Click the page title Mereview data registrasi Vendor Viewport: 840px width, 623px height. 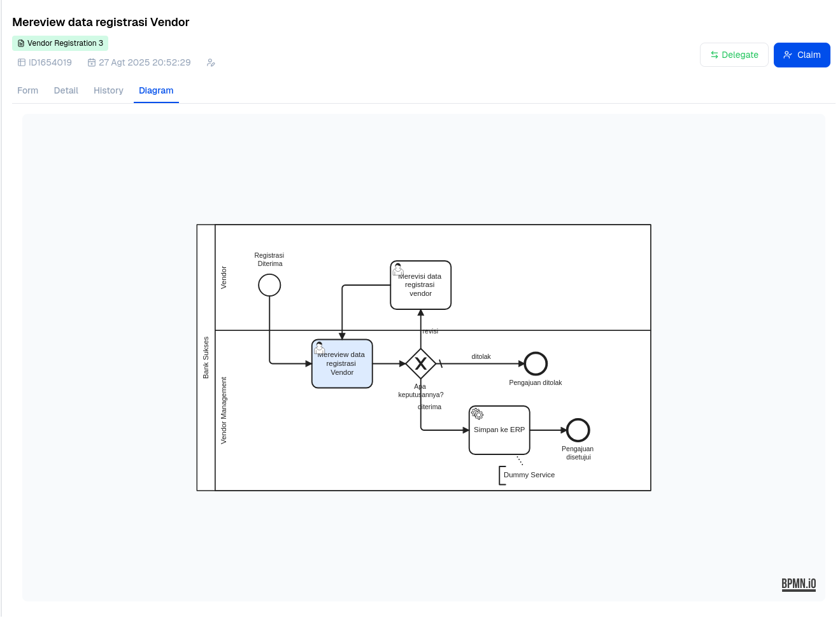pyautogui.click(x=101, y=22)
